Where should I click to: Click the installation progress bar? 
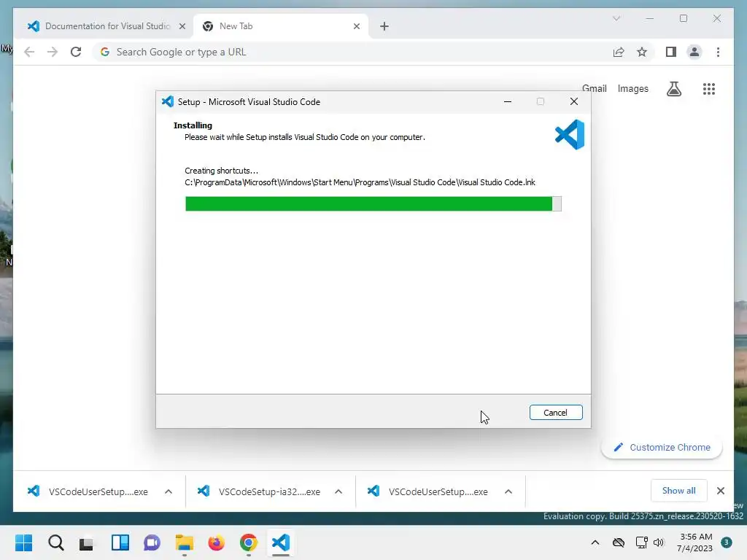pyautogui.click(x=373, y=203)
